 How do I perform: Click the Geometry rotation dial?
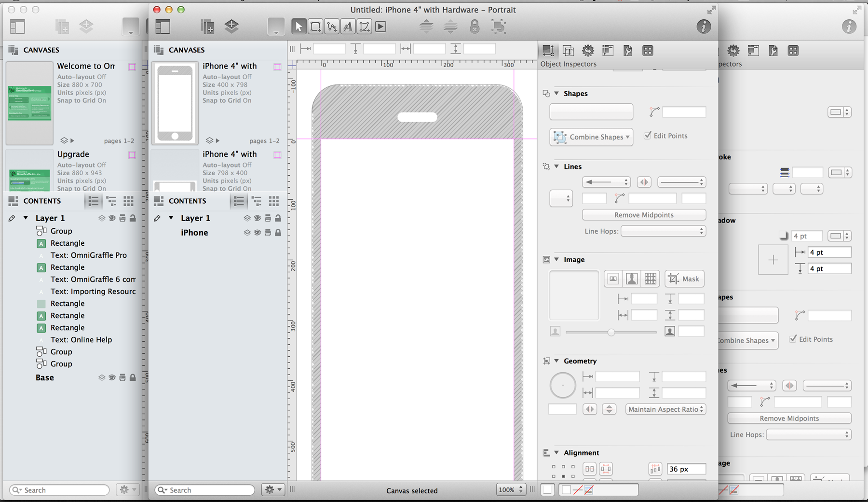(563, 385)
